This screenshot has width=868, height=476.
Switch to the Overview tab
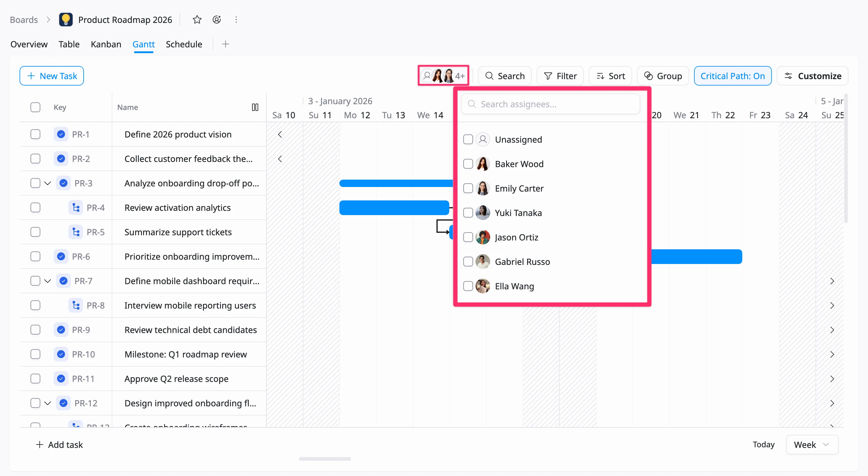point(29,44)
